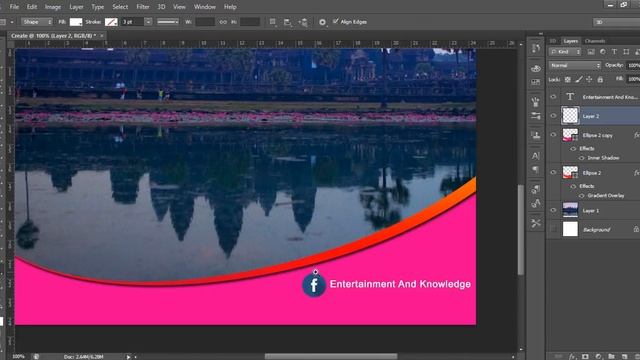Filter layers by shape type icon
Screen dimensions: 640x360
point(626,52)
